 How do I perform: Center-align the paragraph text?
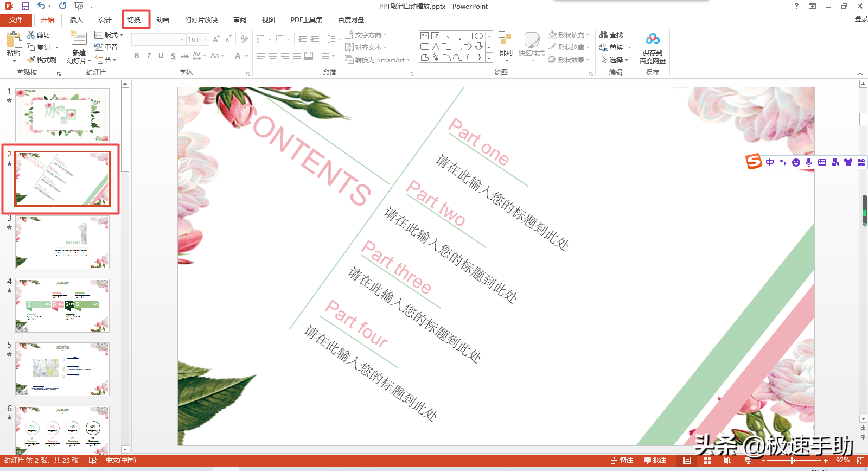click(273, 56)
